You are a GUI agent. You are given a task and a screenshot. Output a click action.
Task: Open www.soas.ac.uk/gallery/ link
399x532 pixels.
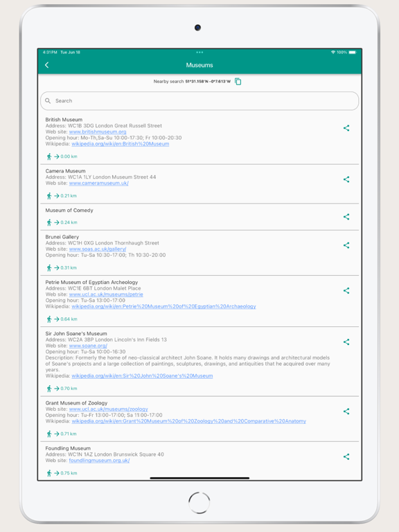[x=98, y=249]
